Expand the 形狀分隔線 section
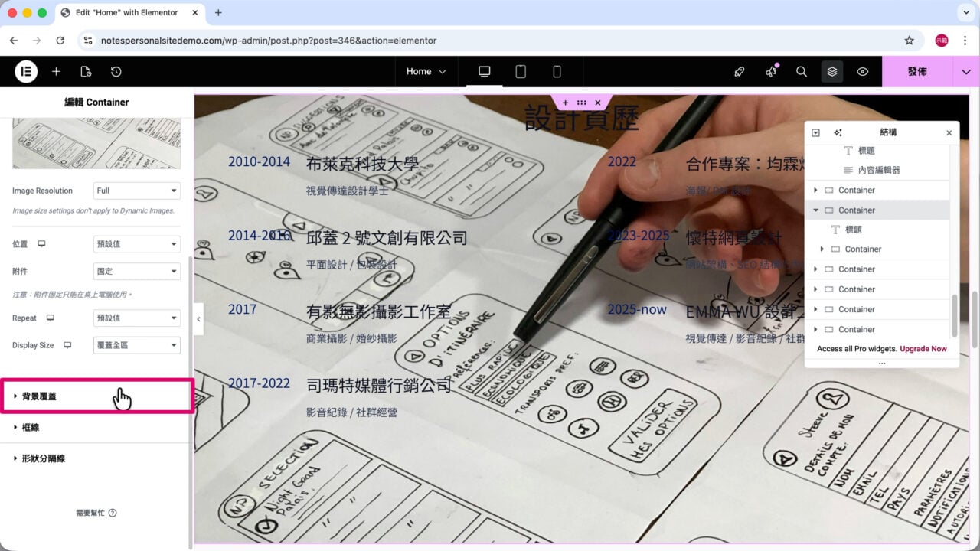The height and width of the screenshot is (551, 980). pyautogui.click(x=95, y=458)
